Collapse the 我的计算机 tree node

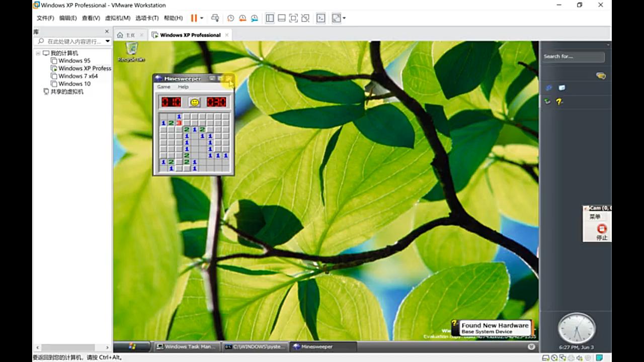[38, 53]
